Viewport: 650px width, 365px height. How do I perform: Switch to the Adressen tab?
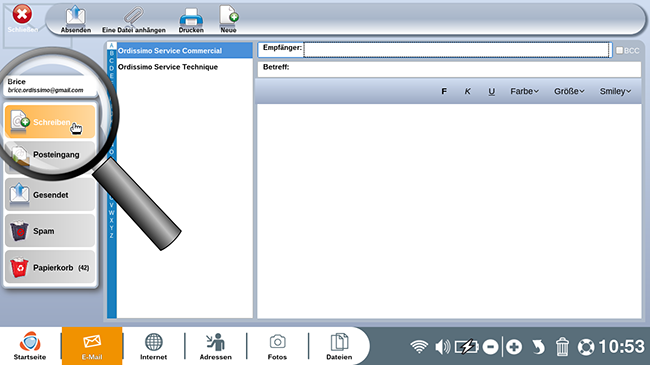(216, 346)
